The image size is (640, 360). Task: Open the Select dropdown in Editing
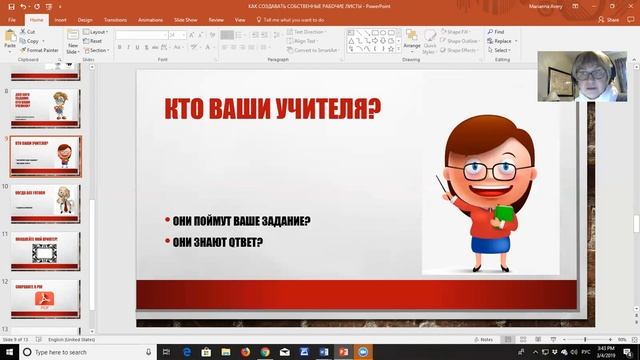click(499, 50)
